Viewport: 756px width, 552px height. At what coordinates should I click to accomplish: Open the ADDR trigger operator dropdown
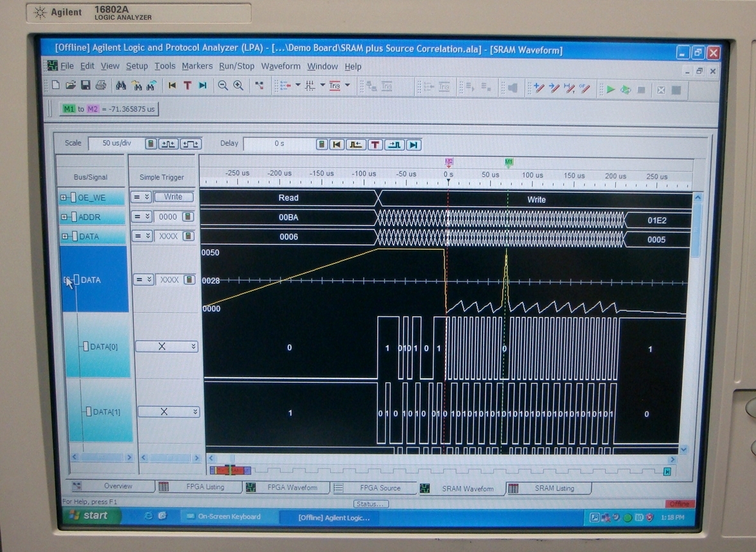(142, 217)
